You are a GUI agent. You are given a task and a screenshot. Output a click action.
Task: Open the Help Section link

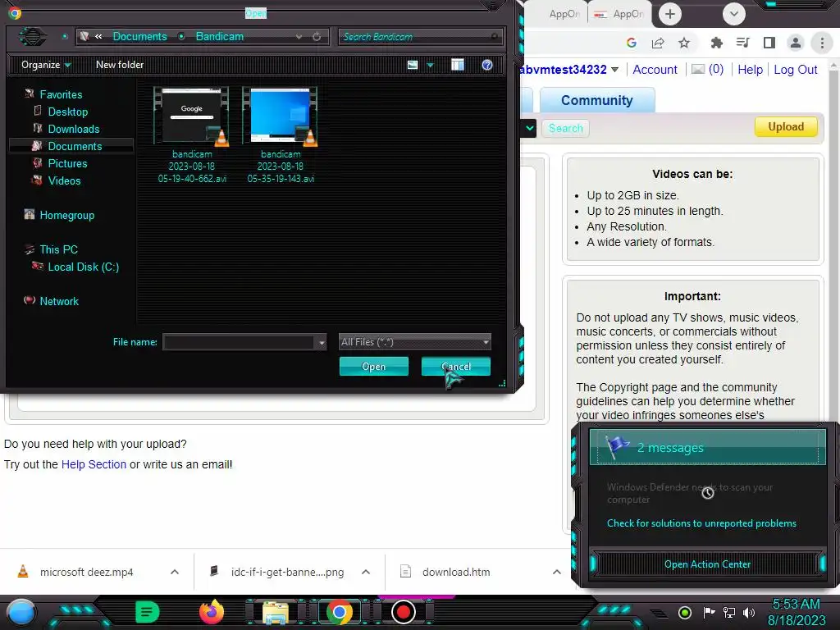(94, 464)
